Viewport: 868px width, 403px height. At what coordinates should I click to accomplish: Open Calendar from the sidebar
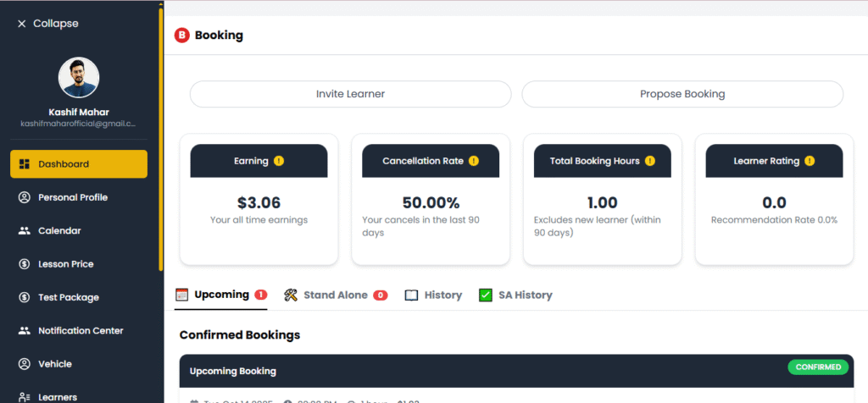click(x=58, y=230)
